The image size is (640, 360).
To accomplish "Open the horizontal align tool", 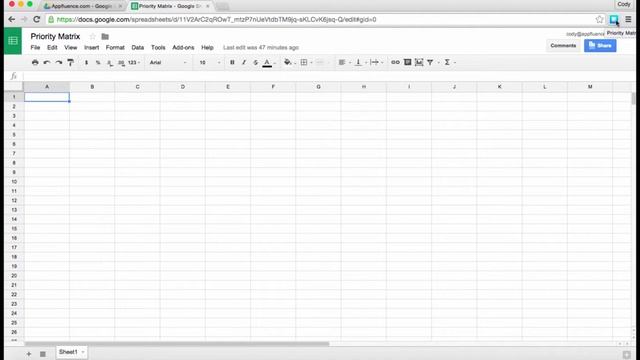I will coord(342,62).
